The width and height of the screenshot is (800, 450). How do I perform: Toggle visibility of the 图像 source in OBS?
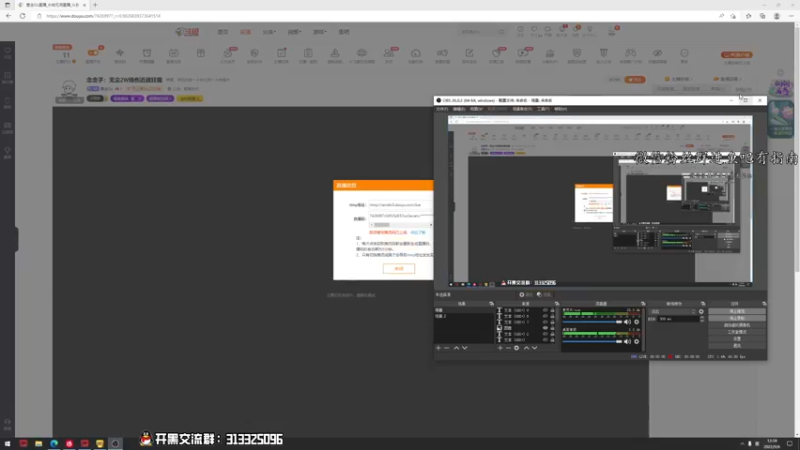pos(545,328)
